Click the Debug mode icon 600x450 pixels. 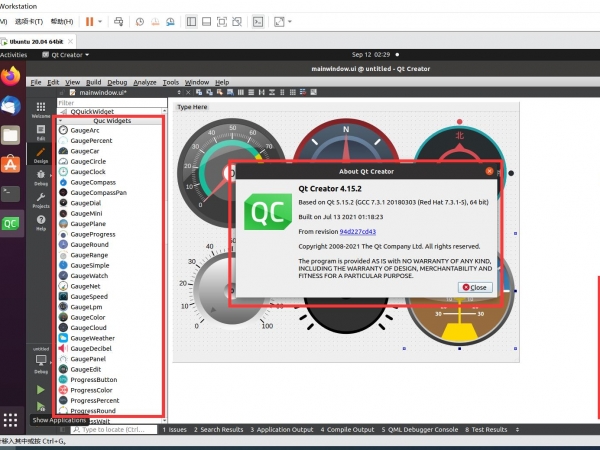[41, 180]
